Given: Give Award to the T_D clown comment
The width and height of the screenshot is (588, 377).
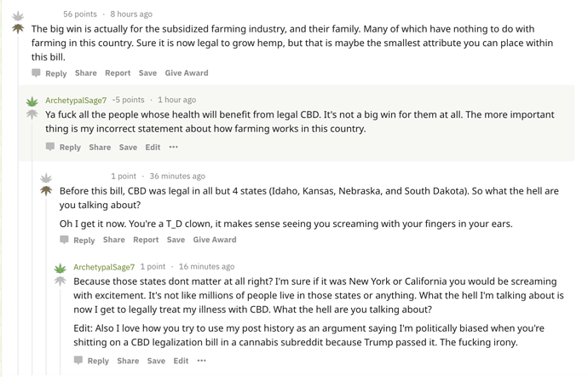Looking at the screenshot, I should pos(215,240).
